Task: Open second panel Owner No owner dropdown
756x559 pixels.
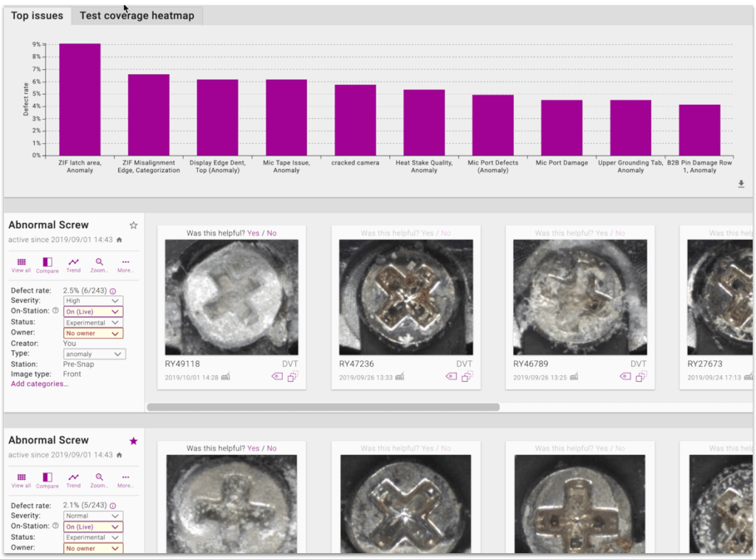Action: coord(93,549)
